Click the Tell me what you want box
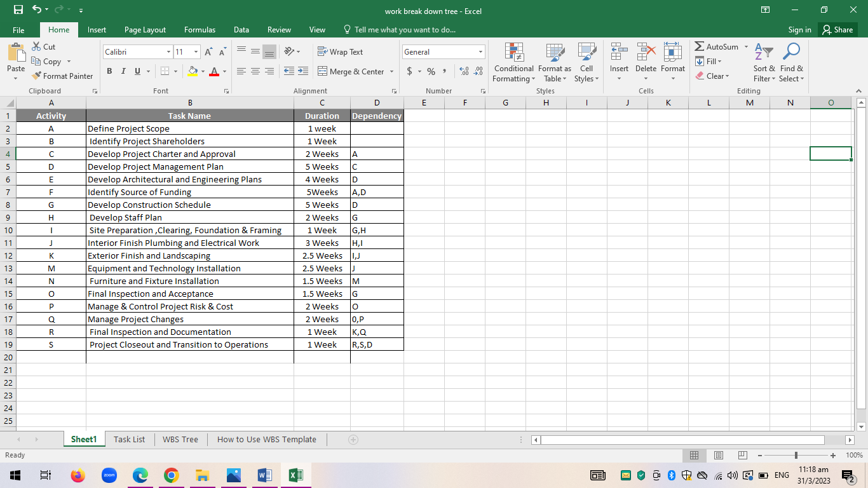The width and height of the screenshot is (868, 488). pyautogui.click(x=399, y=30)
